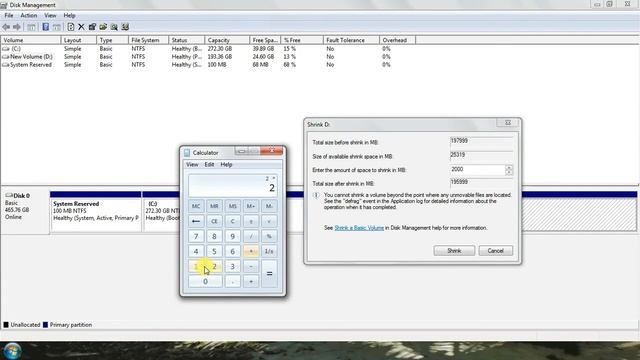
Task: Click the Disk 0 label box
Action: click(25, 211)
